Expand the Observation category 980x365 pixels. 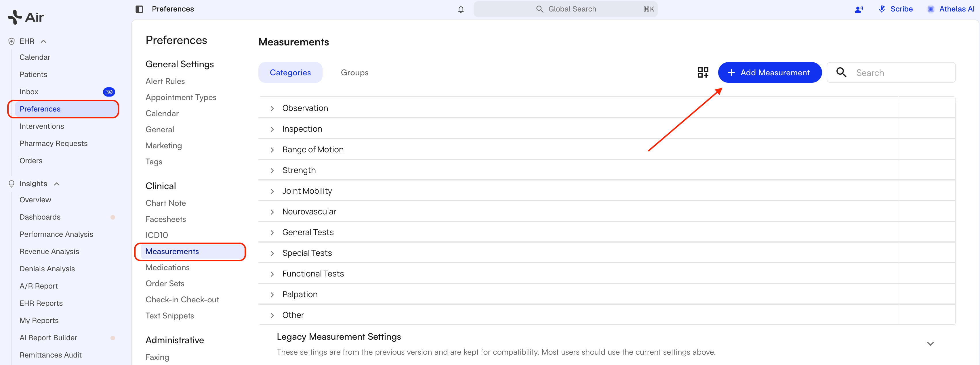272,109
